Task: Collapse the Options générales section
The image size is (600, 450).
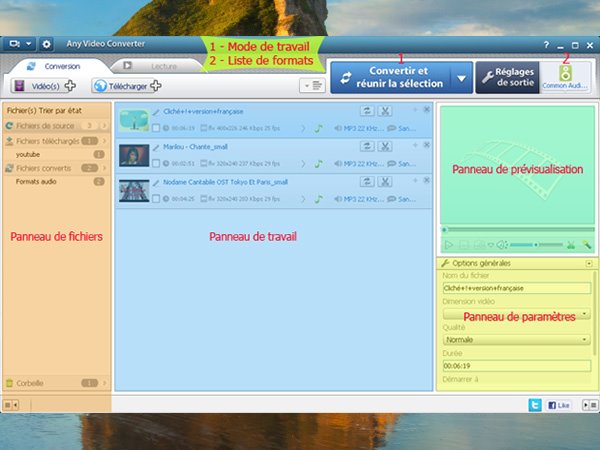Action: pyautogui.click(x=588, y=263)
